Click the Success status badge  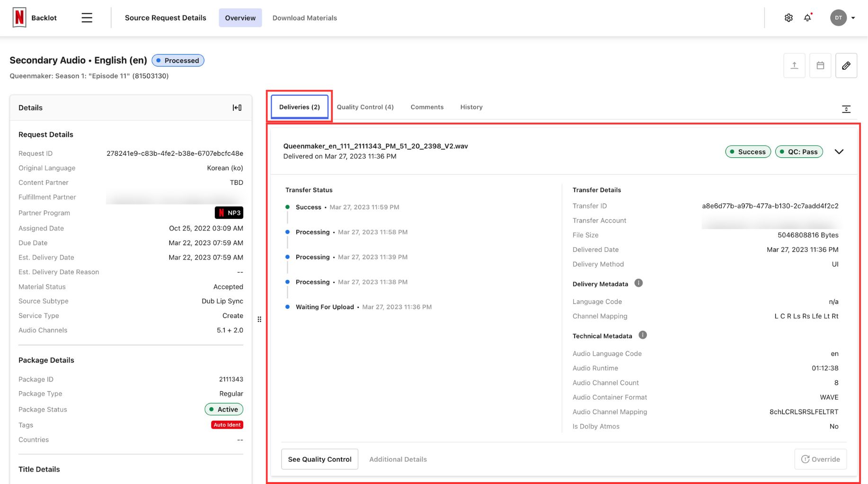(748, 152)
